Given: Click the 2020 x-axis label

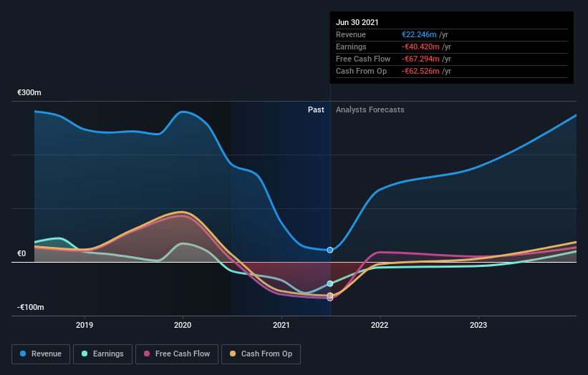Looking at the screenshot, I should tap(183, 325).
